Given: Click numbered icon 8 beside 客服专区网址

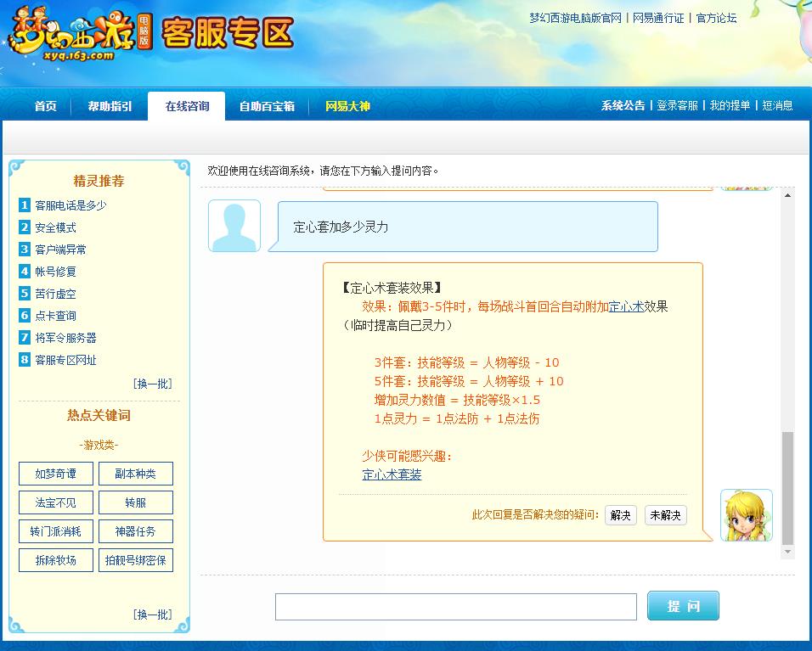Looking at the screenshot, I should point(25,360).
